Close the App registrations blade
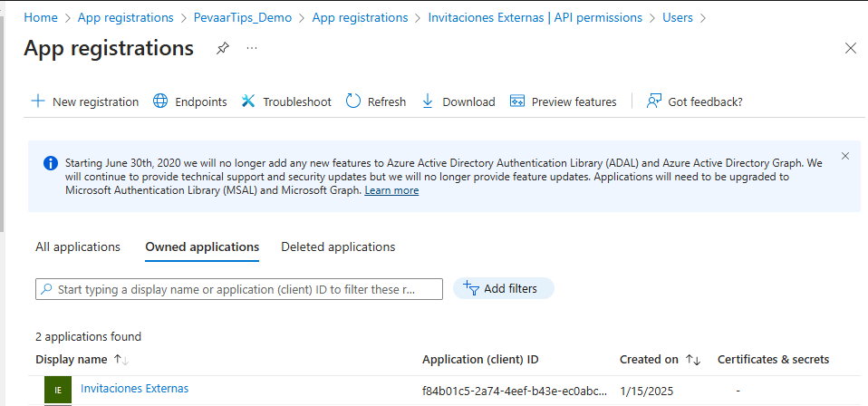The width and height of the screenshot is (868, 406). pos(851,48)
